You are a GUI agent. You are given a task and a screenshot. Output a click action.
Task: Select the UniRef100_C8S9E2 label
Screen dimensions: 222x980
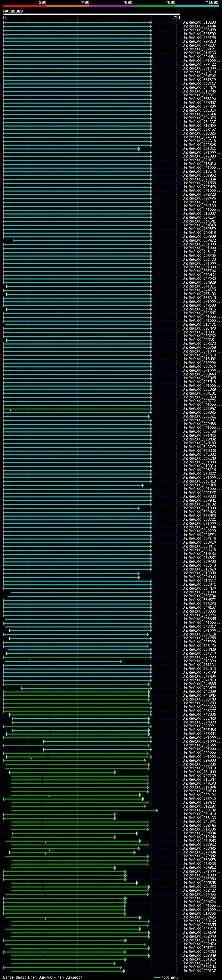(x=199, y=844)
